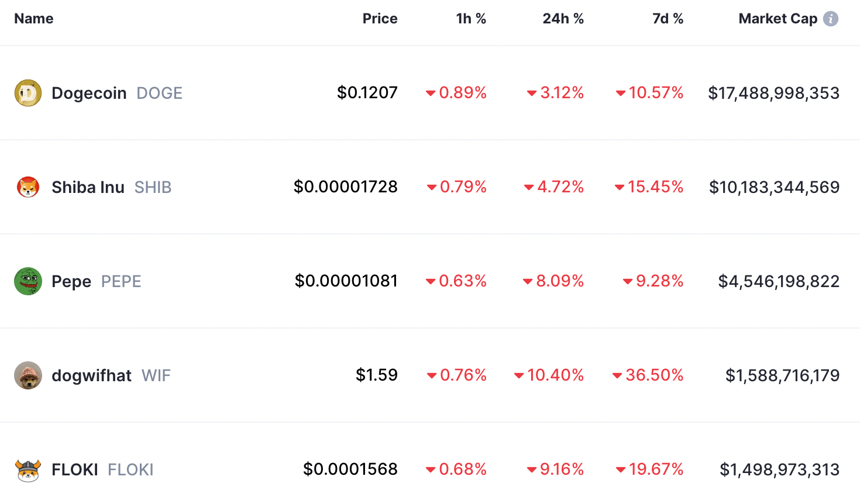This screenshot has height=504, width=860.
Task: Click the dogwifhat coin logo
Action: (28, 375)
